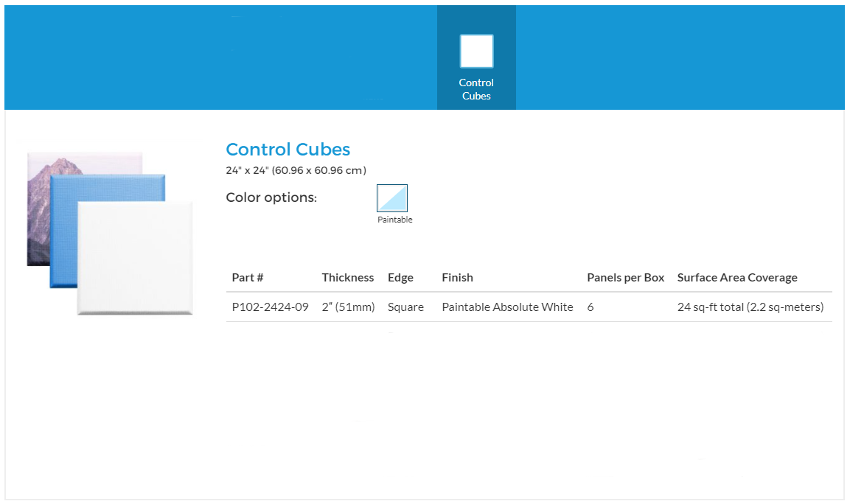850x504 pixels.
Task: Click the Thickness column header
Action: point(347,278)
